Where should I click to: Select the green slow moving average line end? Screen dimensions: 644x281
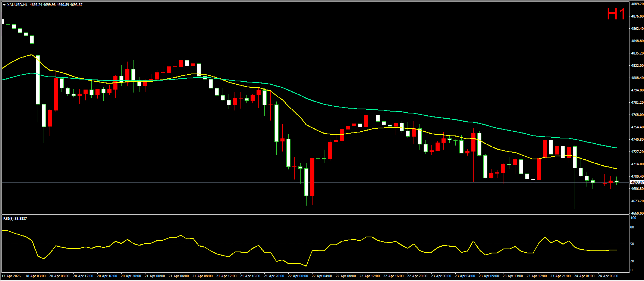pos(616,148)
